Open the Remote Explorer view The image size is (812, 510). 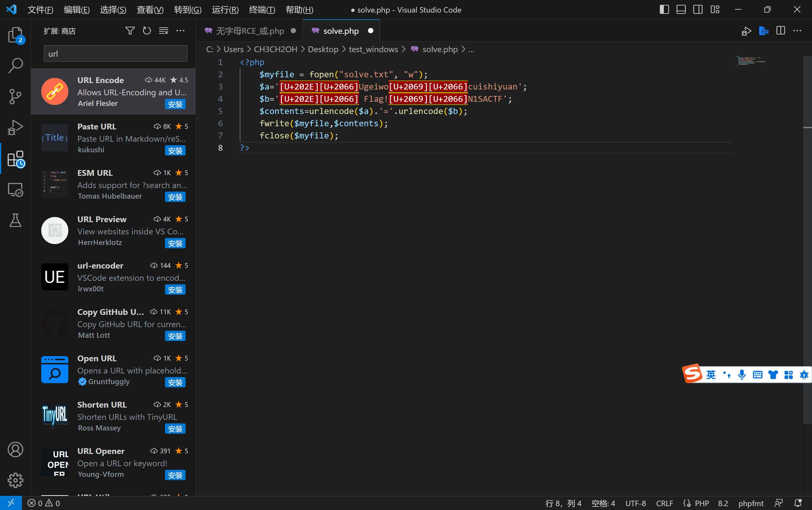tap(15, 190)
